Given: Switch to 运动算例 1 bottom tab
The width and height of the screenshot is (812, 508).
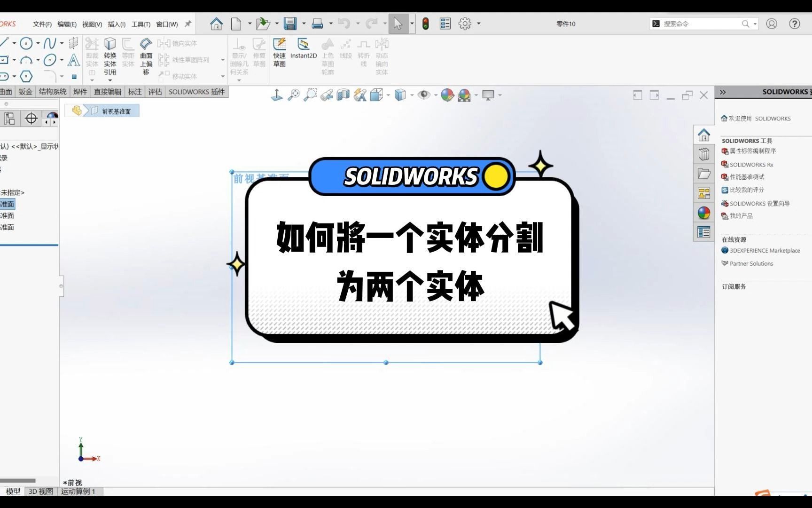Looking at the screenshot, I should (78, 491).
